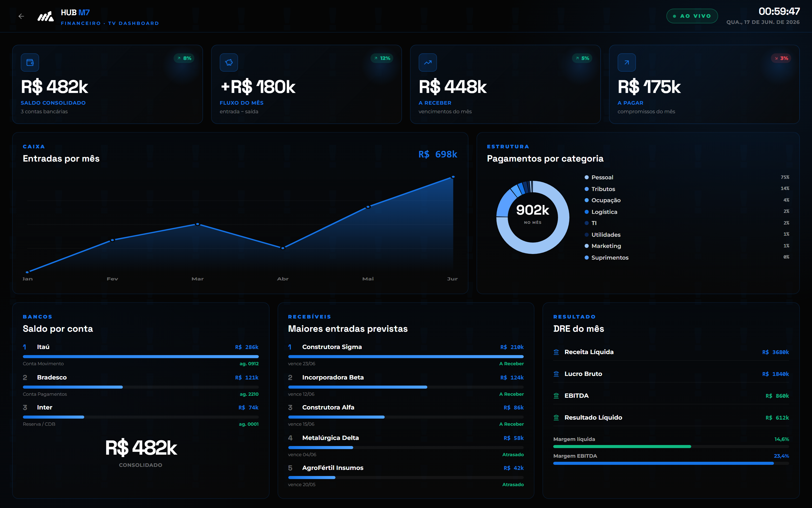Click the Itaú balance progress bar
This screenshot has height=508, width=812.
pos(141,356)
